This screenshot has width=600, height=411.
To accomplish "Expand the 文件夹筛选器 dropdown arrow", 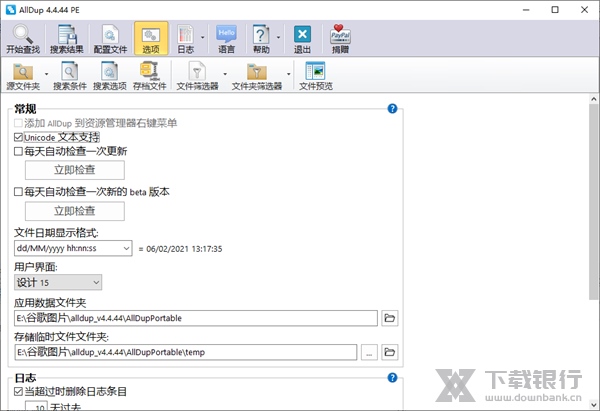I will [x=289, y=74].
